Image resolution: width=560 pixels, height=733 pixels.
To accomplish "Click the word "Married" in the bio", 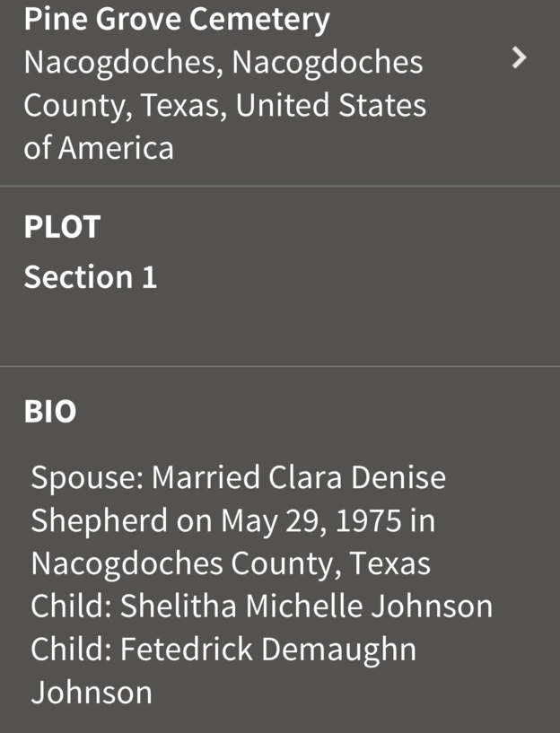I will (x=205, y=477).
